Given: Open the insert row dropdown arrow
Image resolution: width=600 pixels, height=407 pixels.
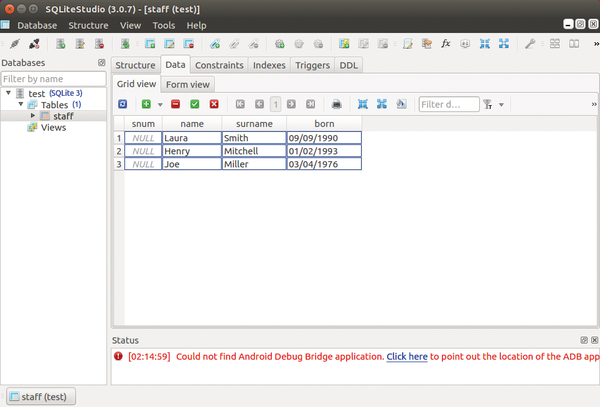Looking at the screenshot, I should pos(159,104).
